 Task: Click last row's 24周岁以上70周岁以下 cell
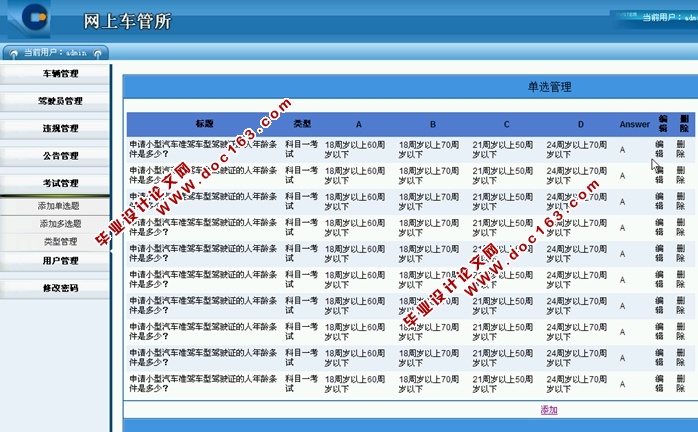(576, 384)
